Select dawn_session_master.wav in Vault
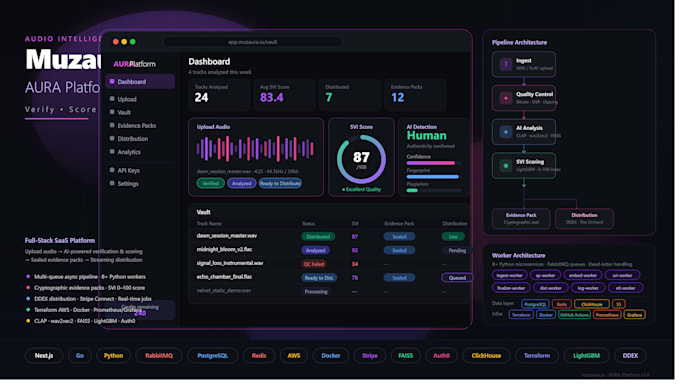 click(x=227, y=236)
